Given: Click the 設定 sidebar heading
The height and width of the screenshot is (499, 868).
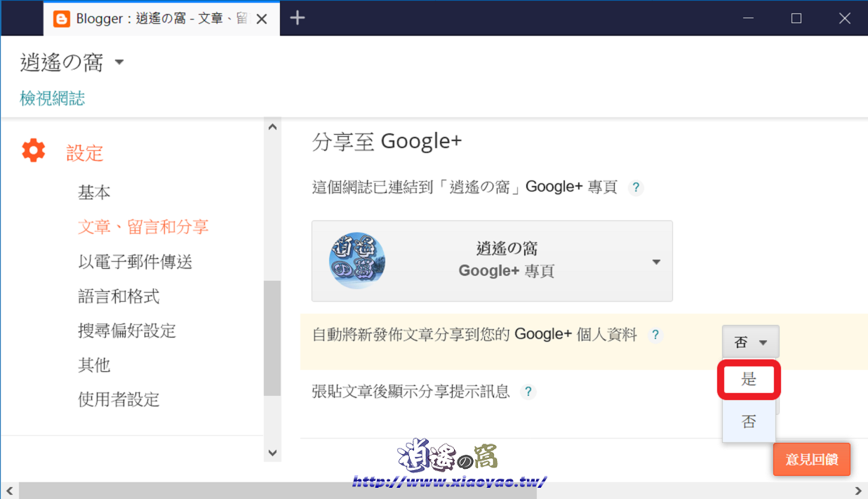Looking at the screenshot, I should 85,153.
